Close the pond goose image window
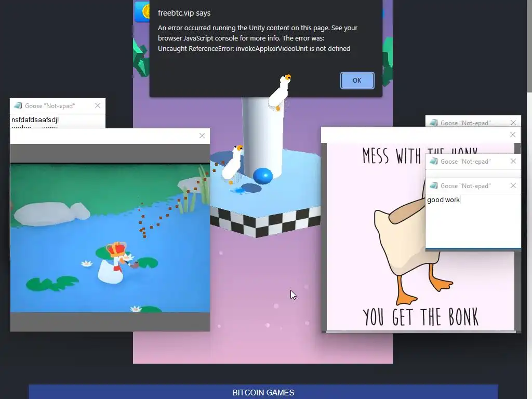 (202, 136)
